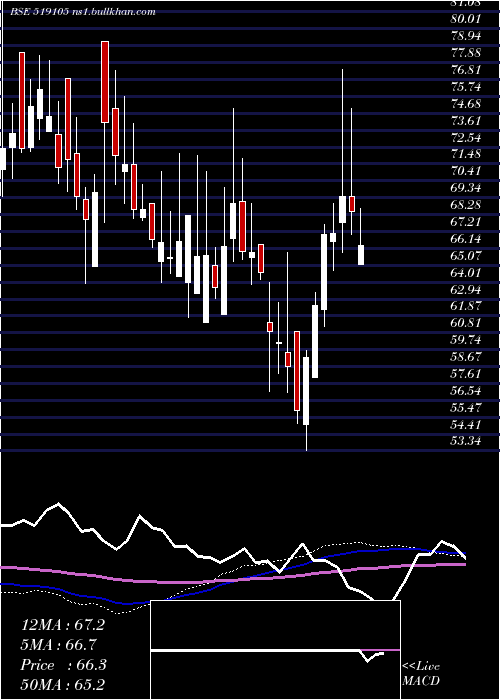
Task: Select the 64.01 price axis label
Action: [x=465, y=273]
